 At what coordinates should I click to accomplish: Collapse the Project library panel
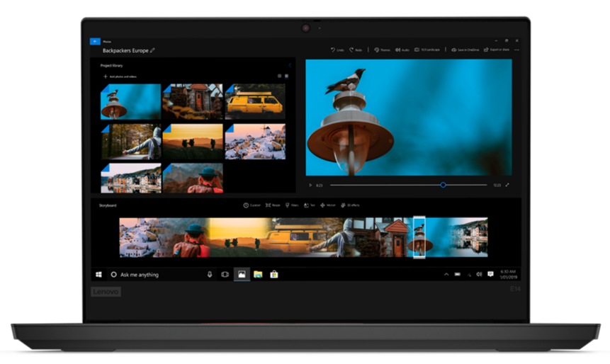289,65
